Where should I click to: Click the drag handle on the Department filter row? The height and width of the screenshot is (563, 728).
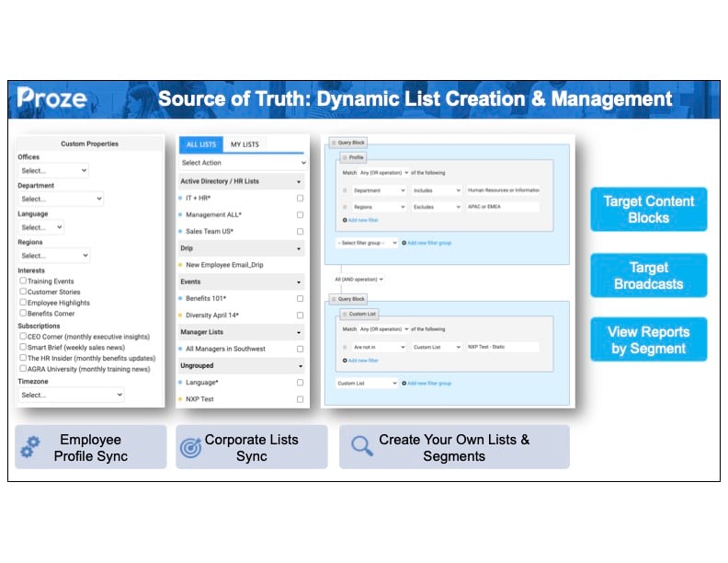pyautogui.click(x=345, y=190)
